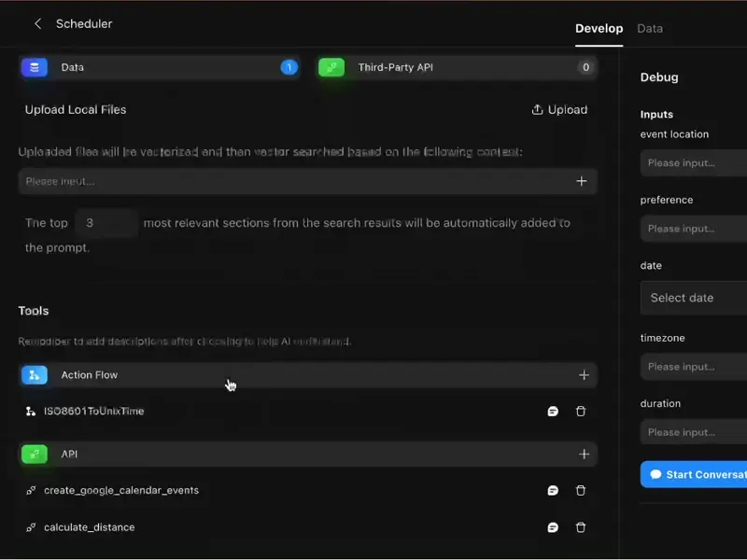The width and height of the screenshot is (747, 560).
Task: Add a new Action Flow tool
Action: click(584, 375)
